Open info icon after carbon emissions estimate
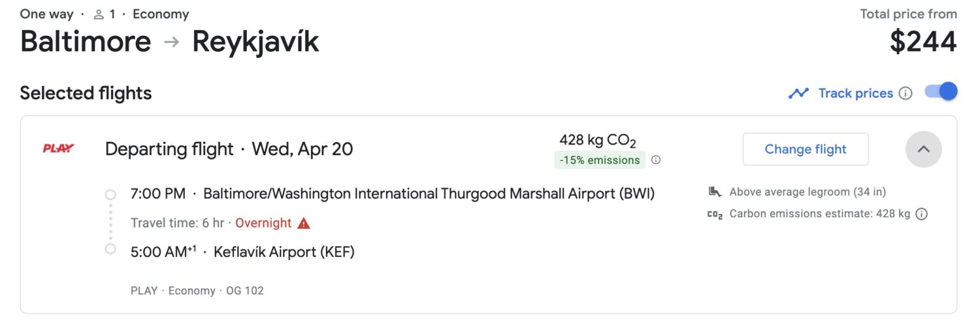This screenshot has width=980, height=327. tap(921, 214)
